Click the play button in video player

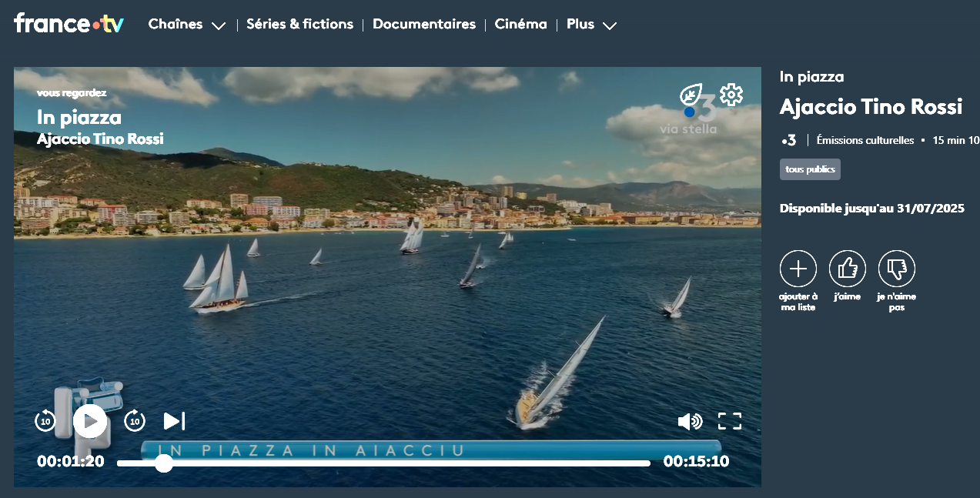point(90,421)
